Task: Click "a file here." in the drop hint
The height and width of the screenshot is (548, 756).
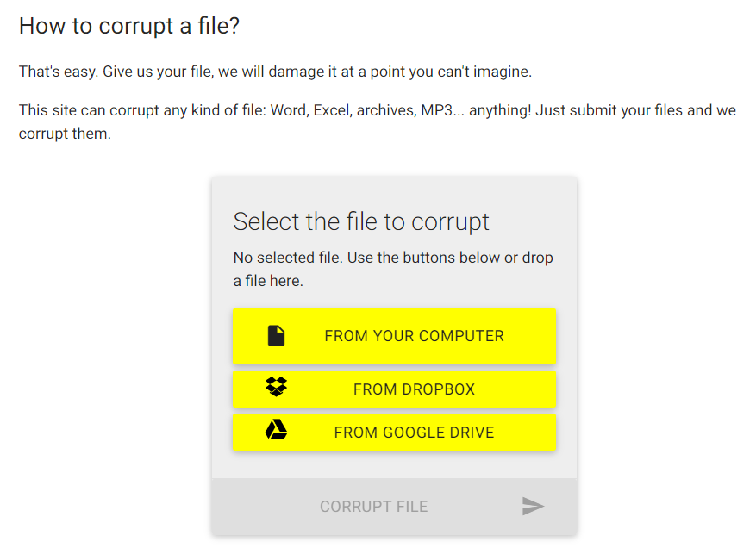Action: pyautogui.click(x=268, y=281)
